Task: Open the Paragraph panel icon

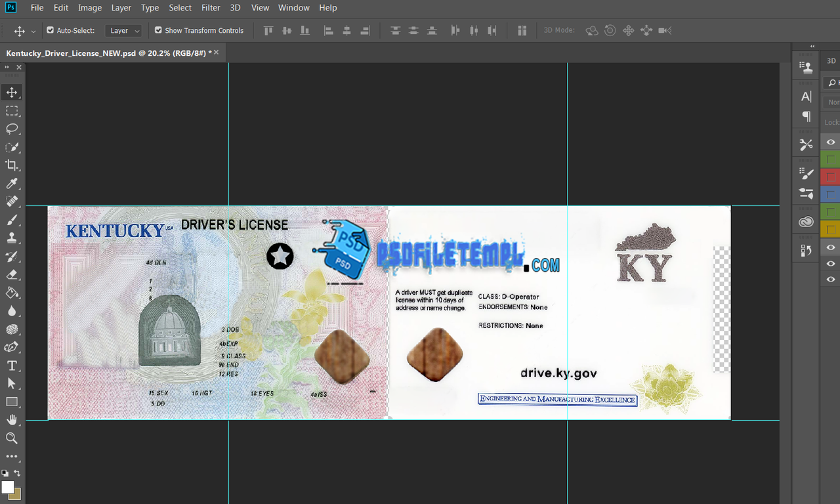Action: 806,116
